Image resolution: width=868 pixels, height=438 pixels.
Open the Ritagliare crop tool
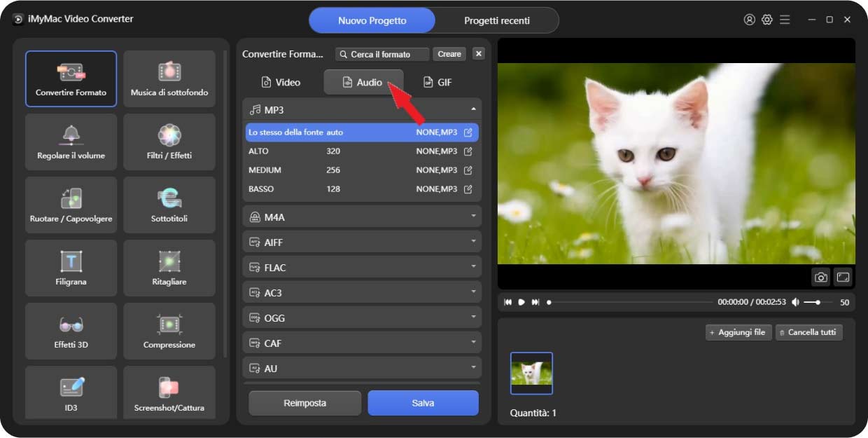point(169,268)
